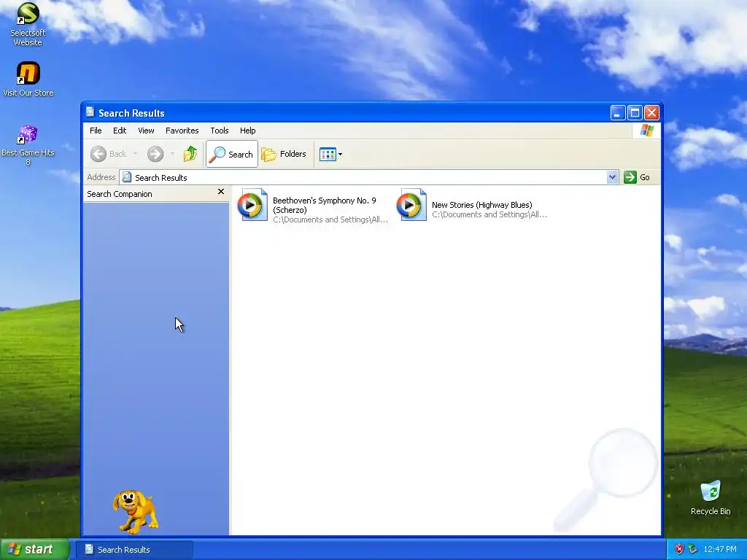Select Beethoven's Symphony No. 9 file icon
Viewport: 747px width, 560px height.
click(x=252, y=205)
